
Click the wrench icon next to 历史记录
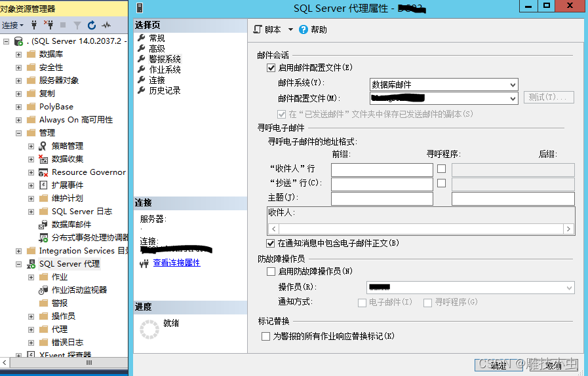142,90
